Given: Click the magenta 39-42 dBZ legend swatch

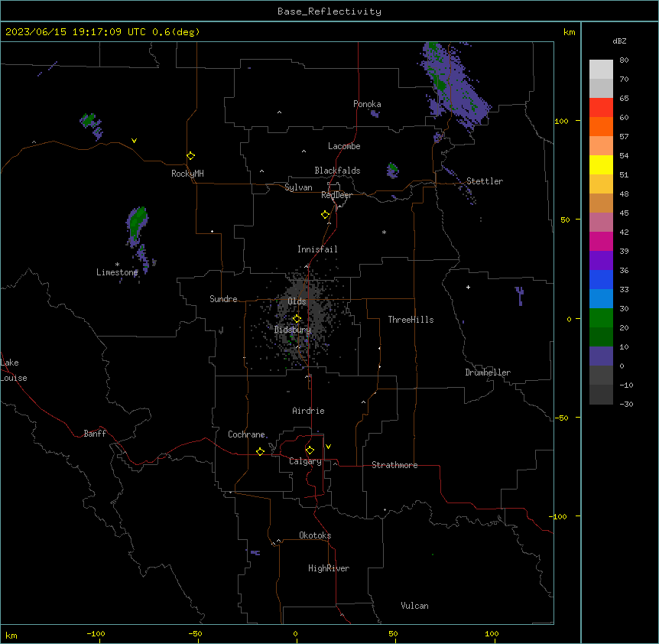Looking at the screenshot, I should pyautogui.click(x=601, y=241).
